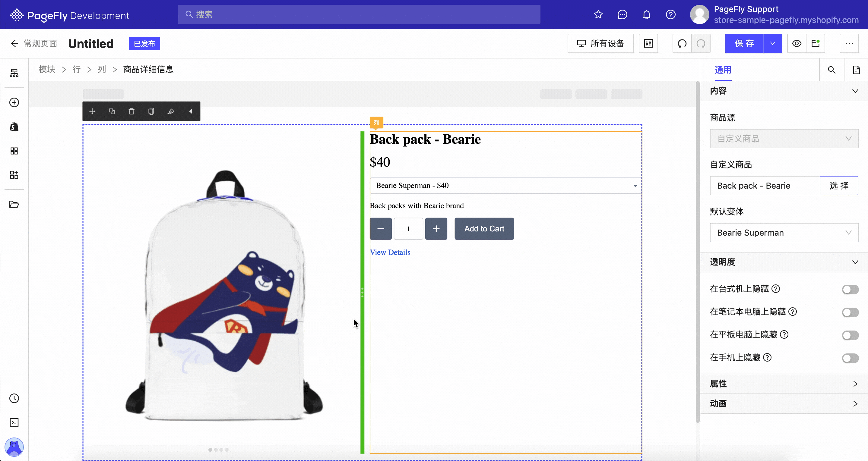
Task: Collapse the 透明度 section
Action: coord(784,262)
